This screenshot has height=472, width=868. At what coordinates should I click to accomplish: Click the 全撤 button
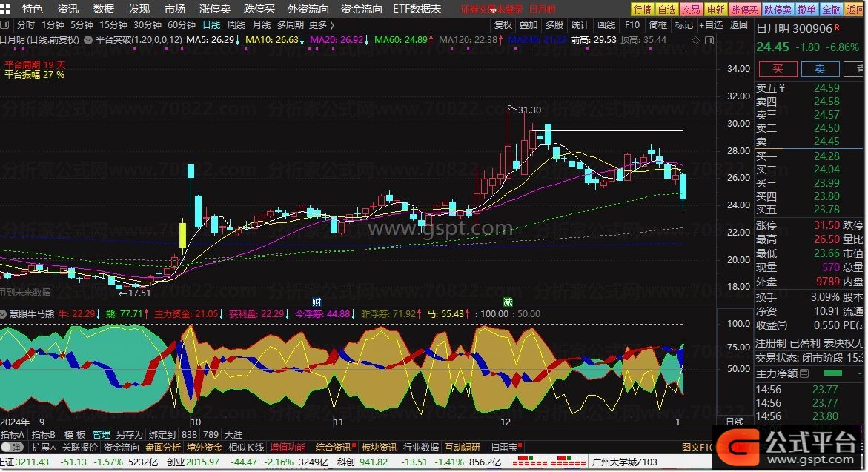coord(831,10)
